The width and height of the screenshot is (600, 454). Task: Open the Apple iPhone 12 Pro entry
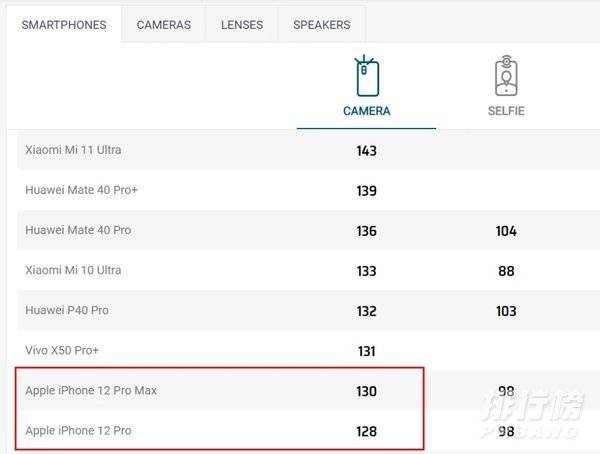click(78, 431)
